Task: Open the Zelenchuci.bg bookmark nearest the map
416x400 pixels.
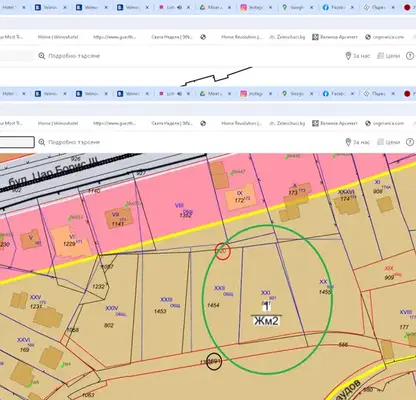Action: pos(287,123)
